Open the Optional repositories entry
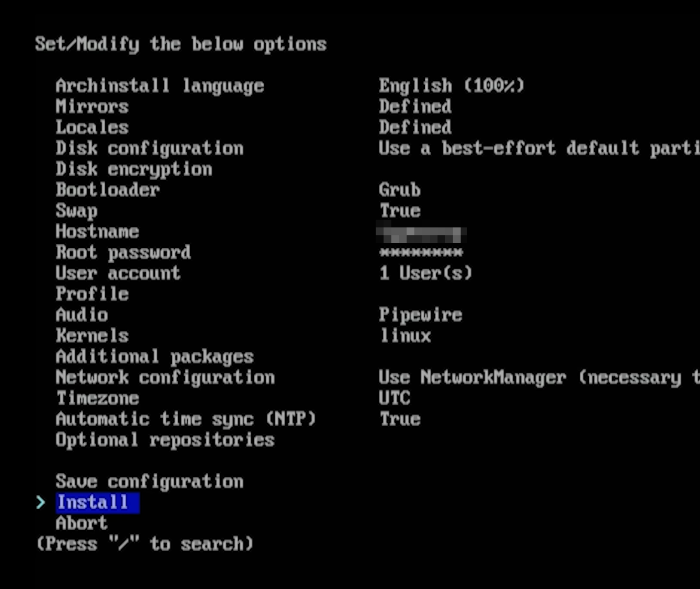 coord(165,440)
